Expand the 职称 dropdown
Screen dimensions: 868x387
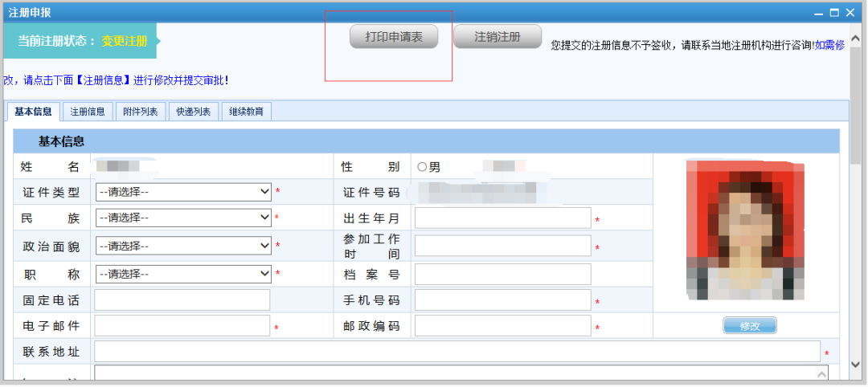183,274
